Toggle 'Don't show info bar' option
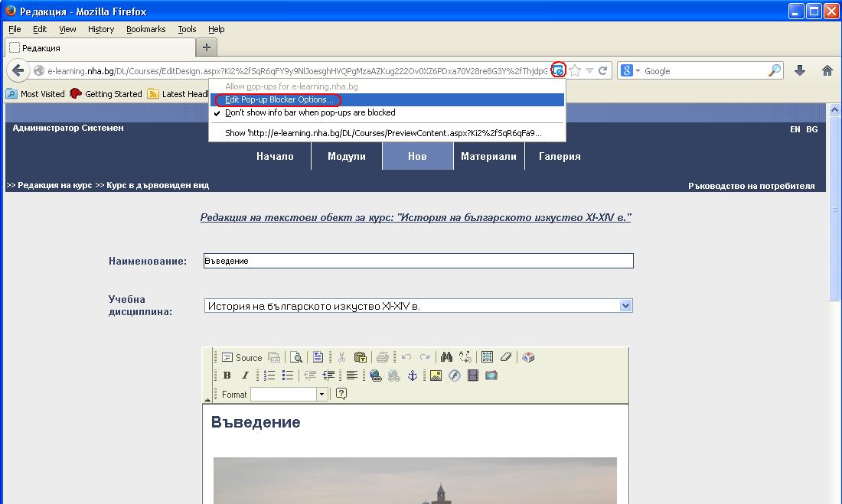This screenshot has height=504, width=842. [310, 112]
